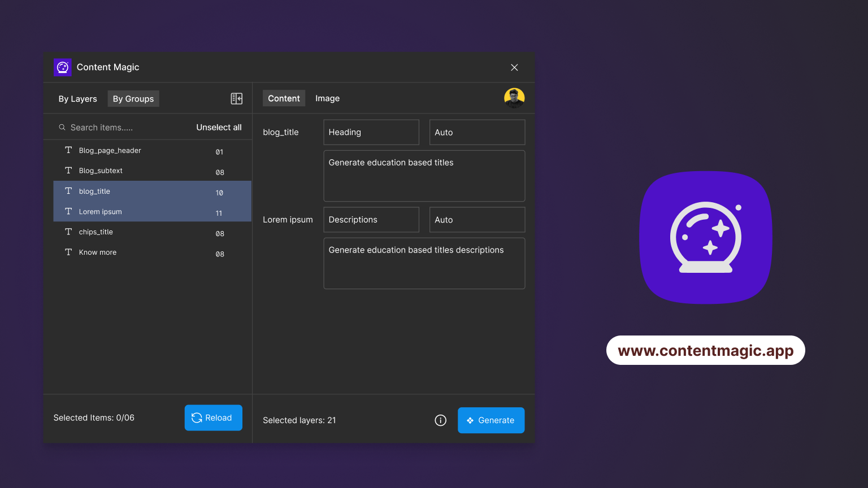Open the info icon near Generate
Image resolution: width=868 pixels, height=488 pixels.
441,420
